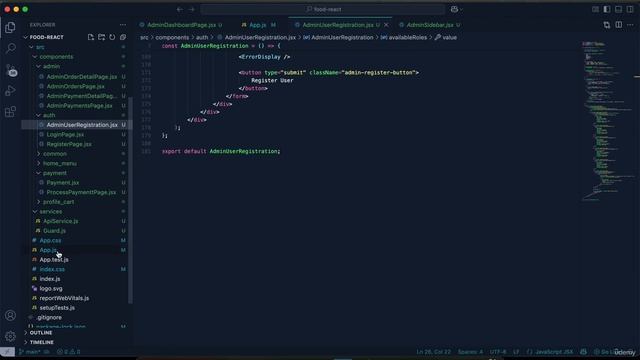Expand the OUTLINE section
The height and width of the screenshot is (360, 640).
41,333
